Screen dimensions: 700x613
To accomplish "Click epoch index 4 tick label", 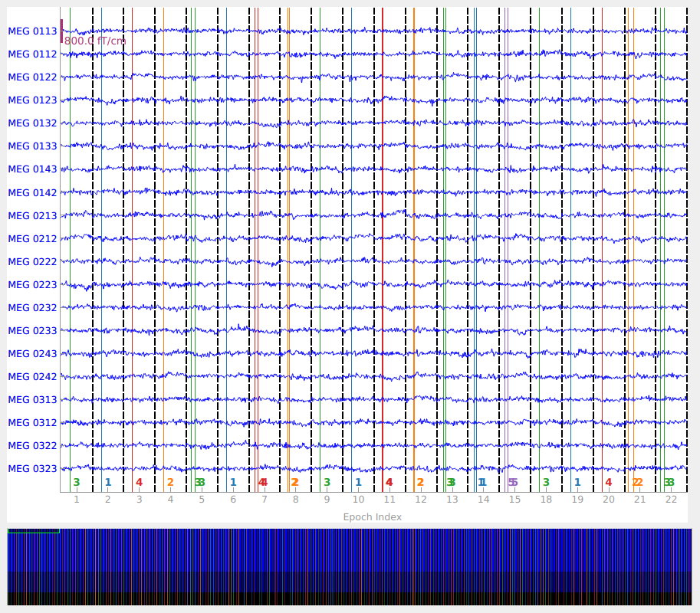I will (170, 500).
